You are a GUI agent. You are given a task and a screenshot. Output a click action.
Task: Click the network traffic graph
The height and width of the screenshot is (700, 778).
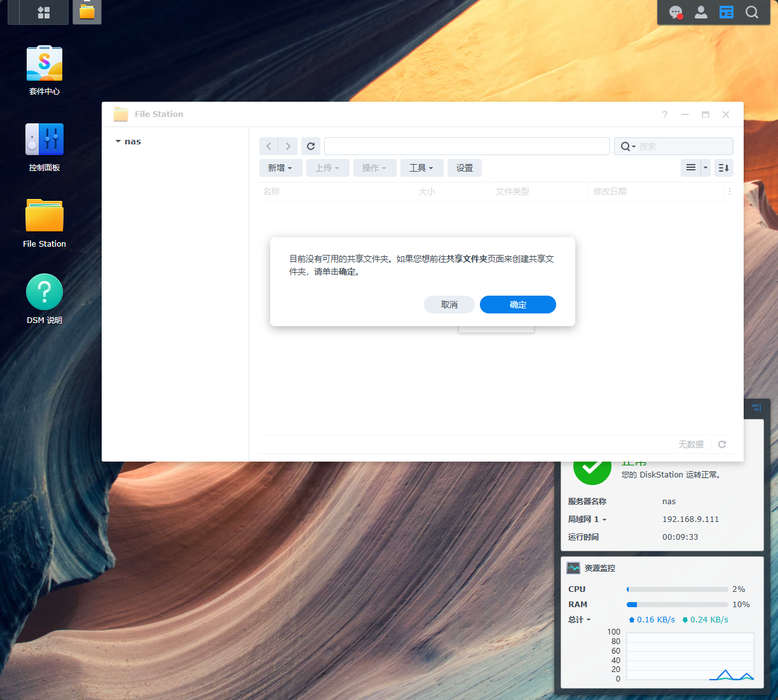[690, 656]
